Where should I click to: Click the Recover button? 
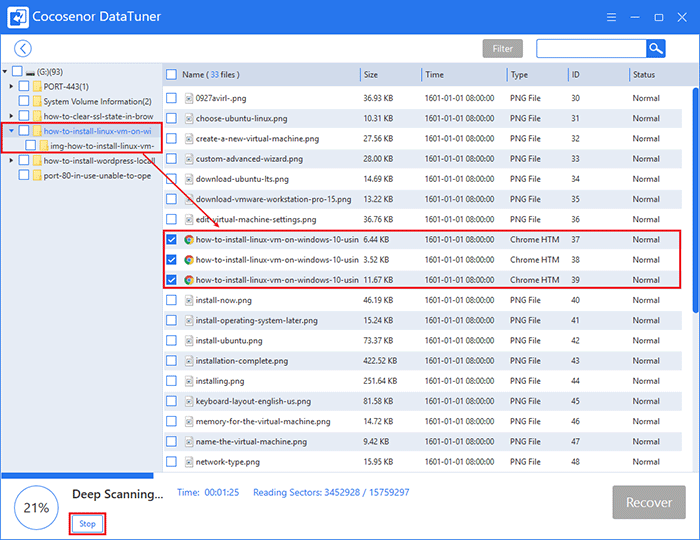coord(649,503)
